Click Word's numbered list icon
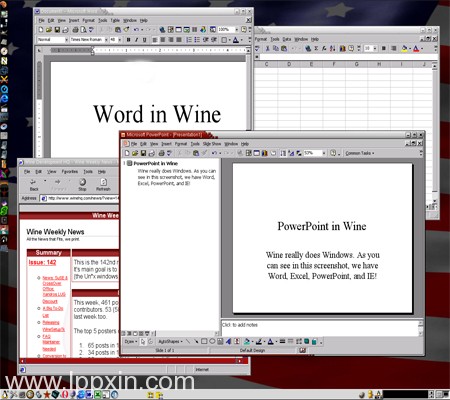Viewport: 450px width, 400px height. 189,40
